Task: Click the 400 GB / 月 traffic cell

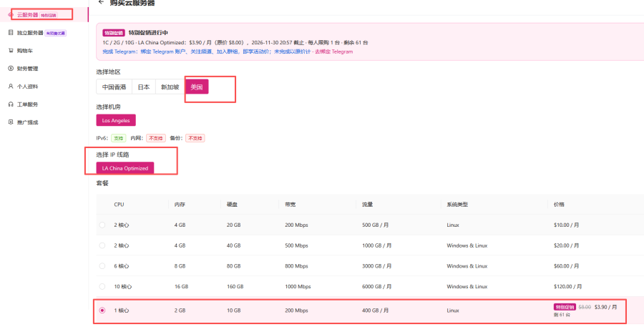Action: [376, 311]
